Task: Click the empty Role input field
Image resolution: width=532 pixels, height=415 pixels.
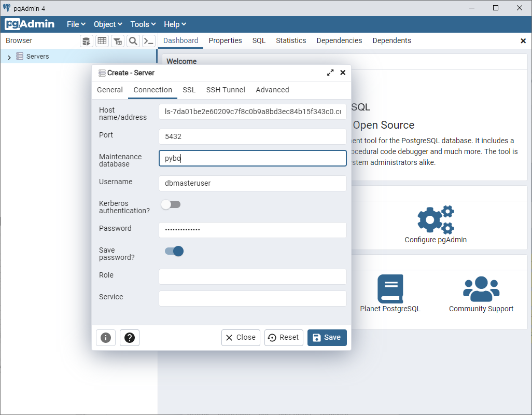Action: [x=253, y=276]
